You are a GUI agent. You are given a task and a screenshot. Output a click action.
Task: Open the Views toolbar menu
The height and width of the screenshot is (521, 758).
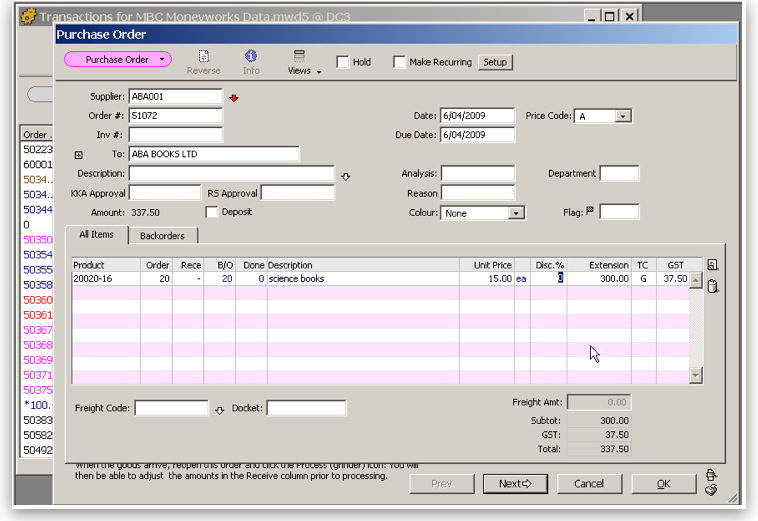coord(304,62)
